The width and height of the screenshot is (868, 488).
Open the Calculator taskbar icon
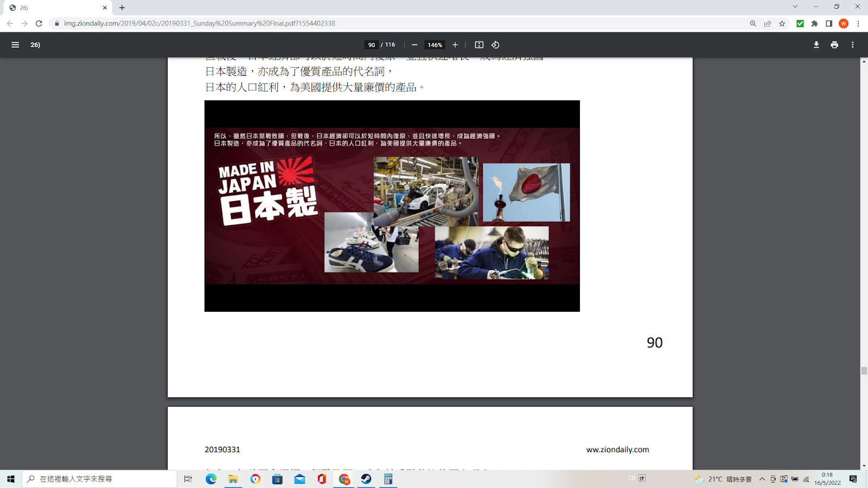coord(388,479)
